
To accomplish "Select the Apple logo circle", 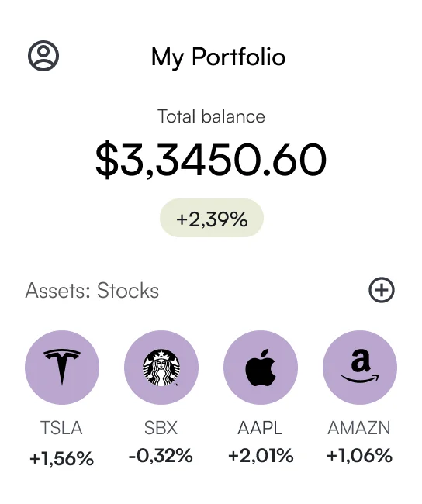I will tap(261, 368).
